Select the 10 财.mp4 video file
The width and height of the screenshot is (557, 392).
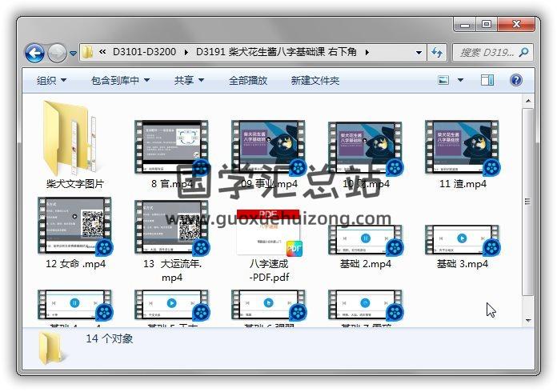point(366,154)
